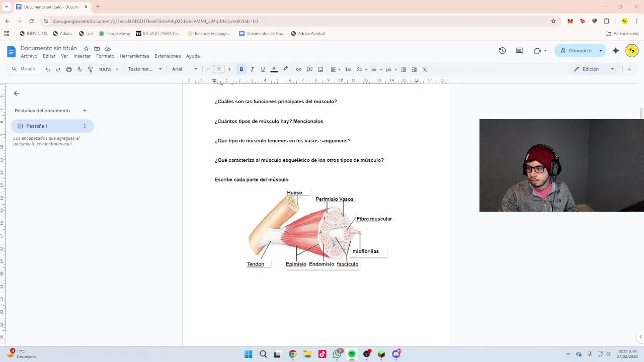Bookmark this page with star icon
The height and width of the screenshot is (362, 644).
pos(553,21)
